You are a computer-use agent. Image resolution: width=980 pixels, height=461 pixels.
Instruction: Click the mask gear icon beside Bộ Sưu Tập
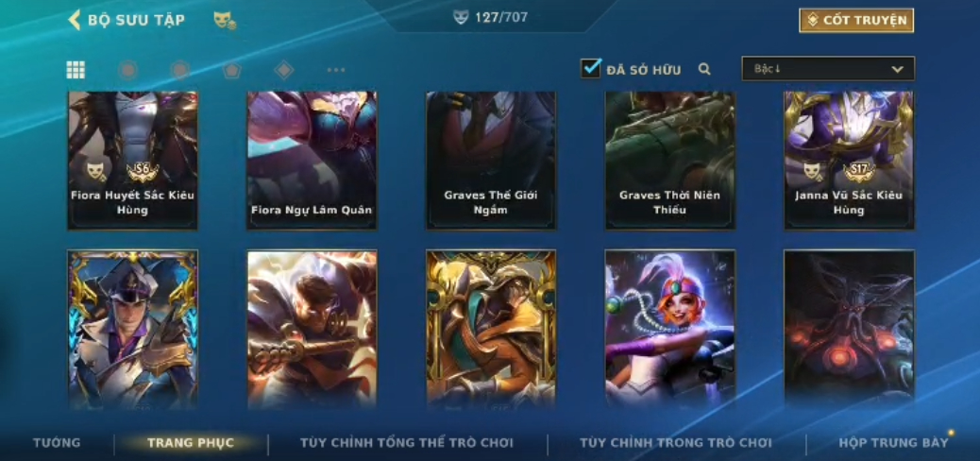pyautogui.click(x=225, y=21)
